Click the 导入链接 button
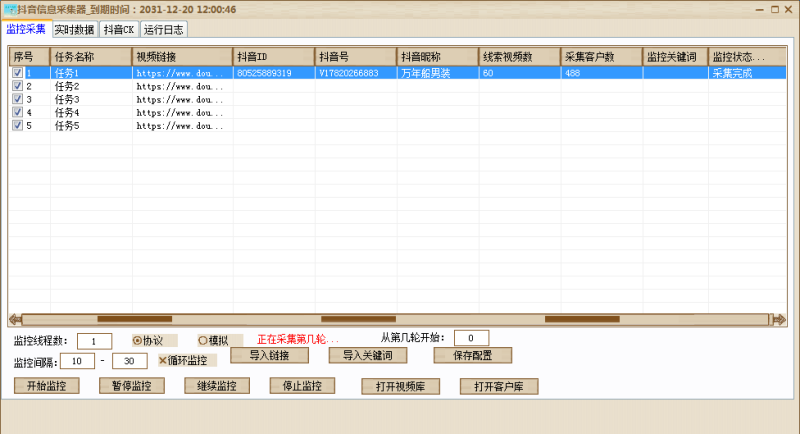800x434 pixels. [x=269, y=355]
